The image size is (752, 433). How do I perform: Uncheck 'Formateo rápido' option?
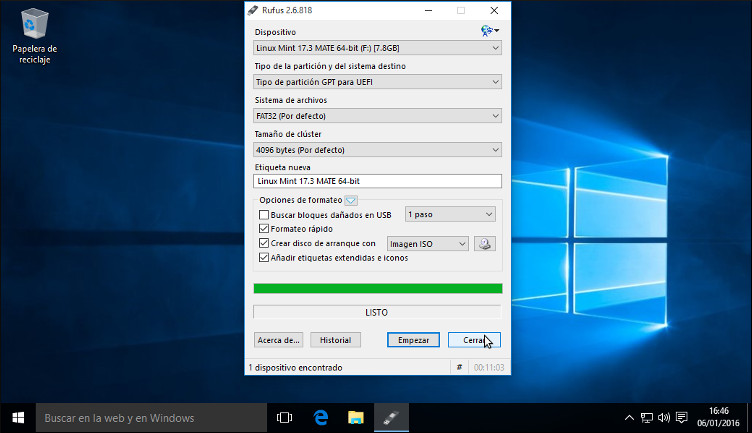tap(264, 229)
